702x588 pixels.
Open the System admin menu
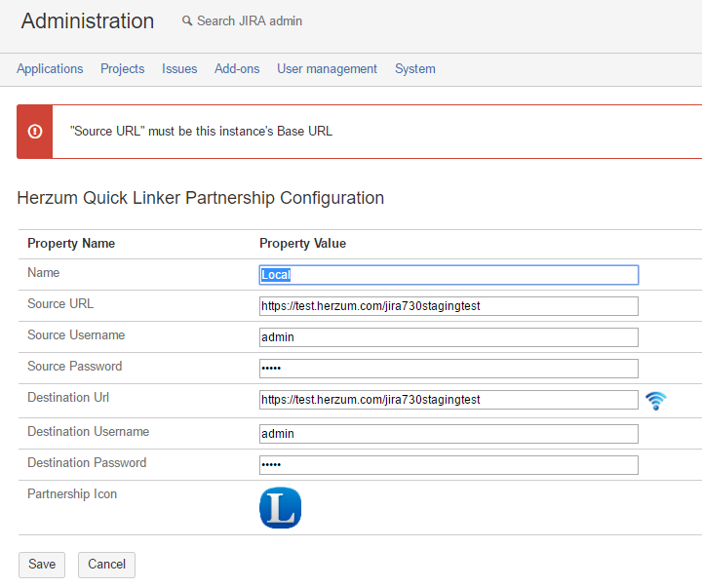(x=414, y=69)
